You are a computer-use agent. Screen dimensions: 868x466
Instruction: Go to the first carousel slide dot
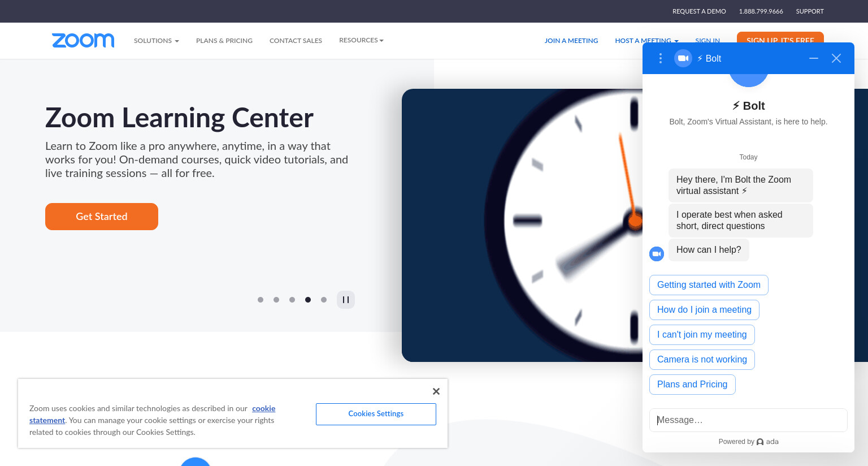(261, 300)
